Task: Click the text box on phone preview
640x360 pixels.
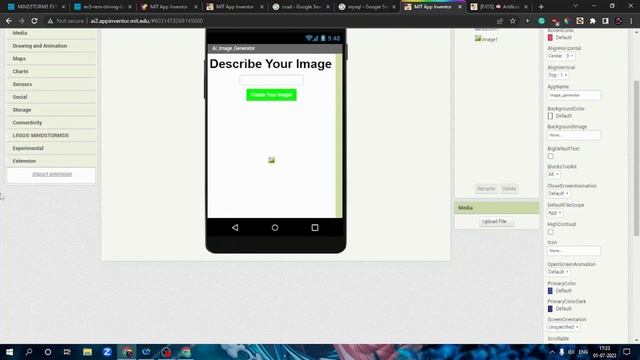Action: [271, 80]
